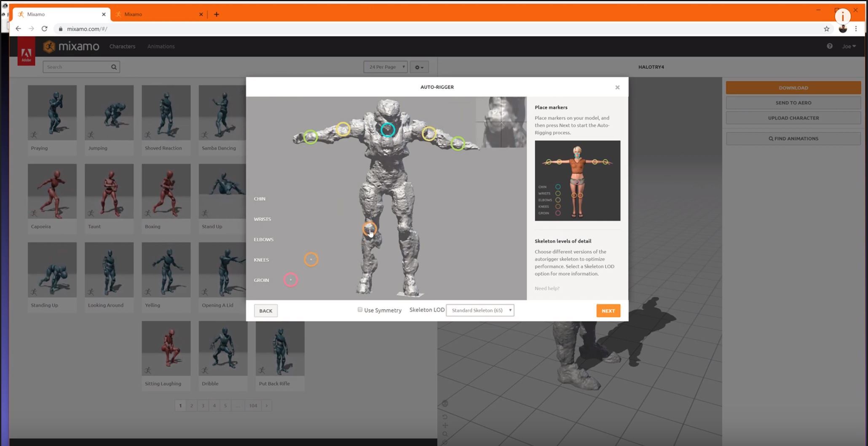Enable Use Symmetry checkbox
This screenshot has width=868, height=446.
pyautogui.click(x=360, y=310)
